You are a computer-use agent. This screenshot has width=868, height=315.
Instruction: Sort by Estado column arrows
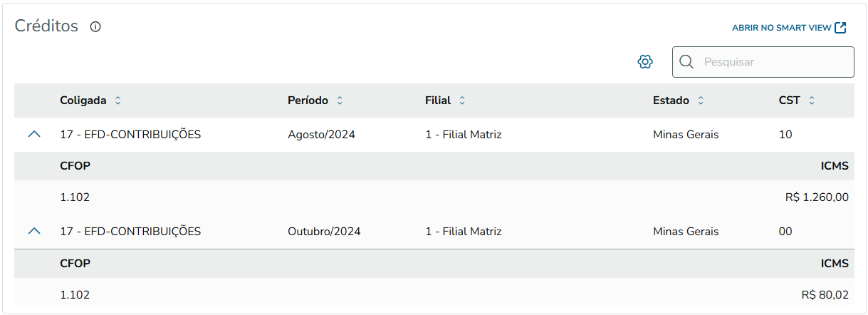pyautogui.click(x=701, y=100)
